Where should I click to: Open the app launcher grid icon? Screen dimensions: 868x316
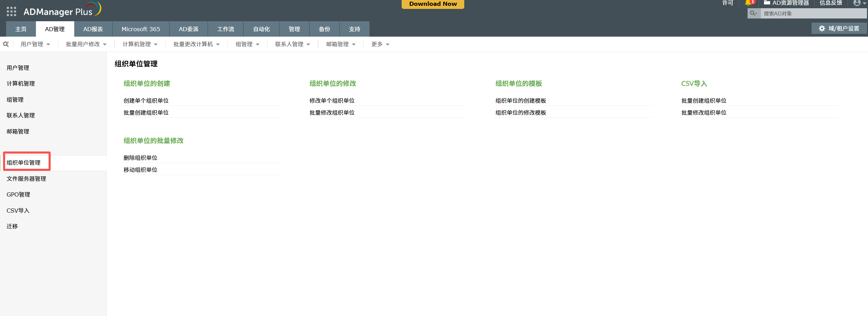[11, 12]
